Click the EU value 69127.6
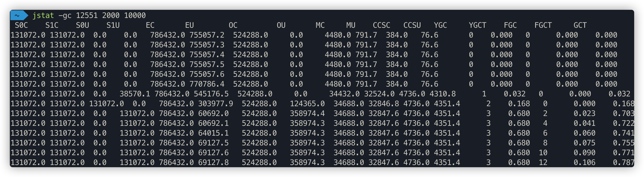Viewport: 644px width, 177px height. pyautogui.click(x=213, y=153)
